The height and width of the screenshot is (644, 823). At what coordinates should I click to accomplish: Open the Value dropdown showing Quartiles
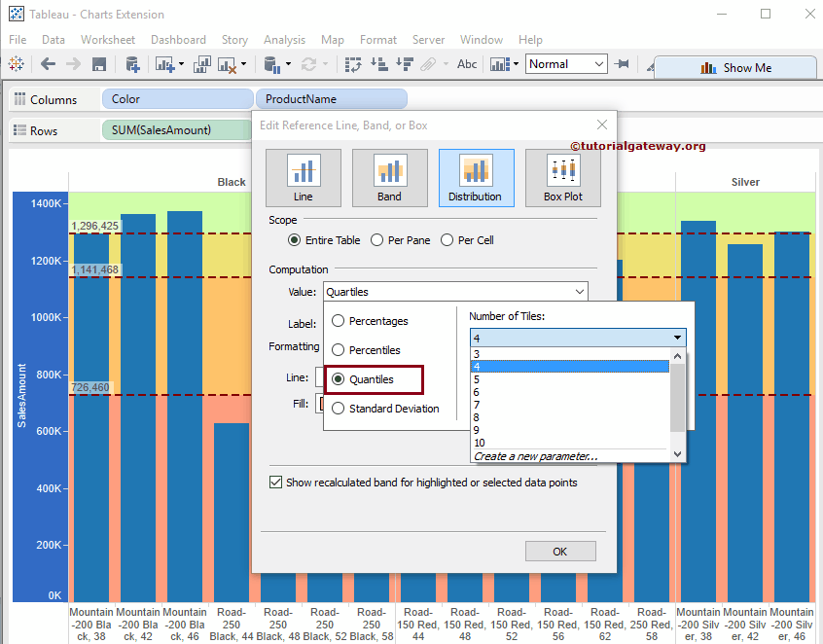pyautogui.click(x=455, y=291)
